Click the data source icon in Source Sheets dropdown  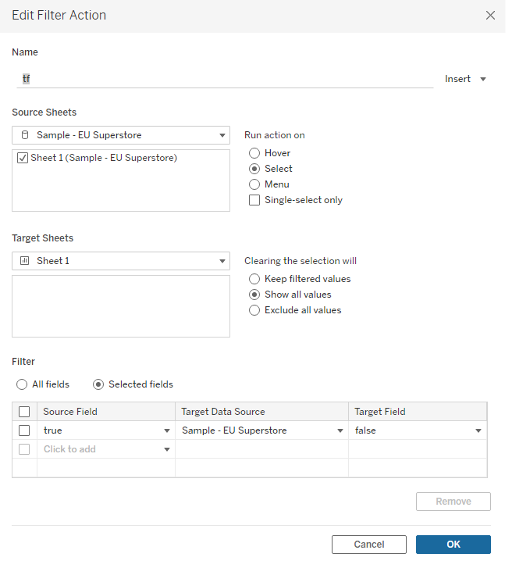pyautogui.click(x=25, y=135)
